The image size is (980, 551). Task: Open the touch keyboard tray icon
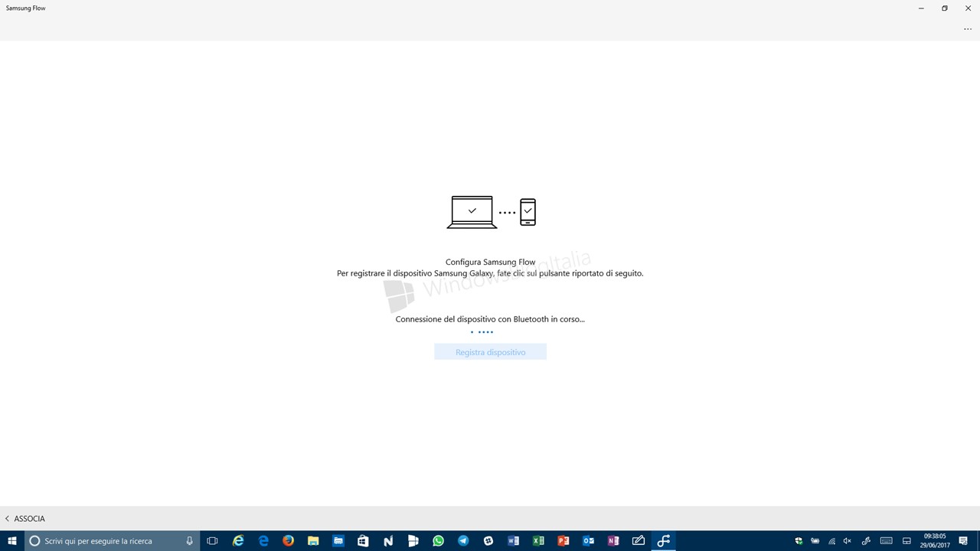pos(886,540)
